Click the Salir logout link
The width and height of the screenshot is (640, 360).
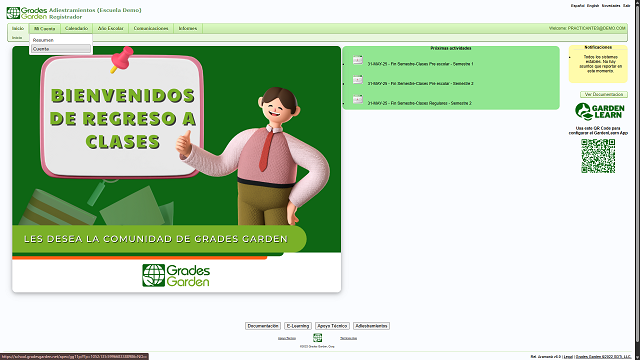tap(627, 6)
